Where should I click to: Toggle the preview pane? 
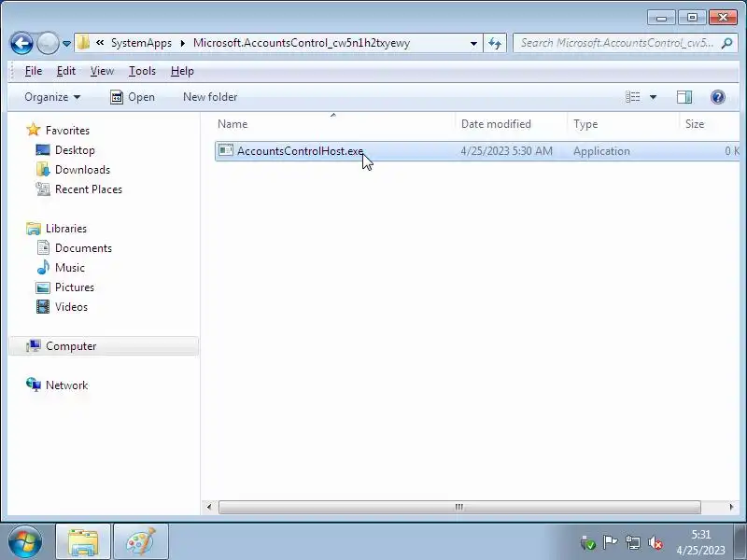[684, 97]
